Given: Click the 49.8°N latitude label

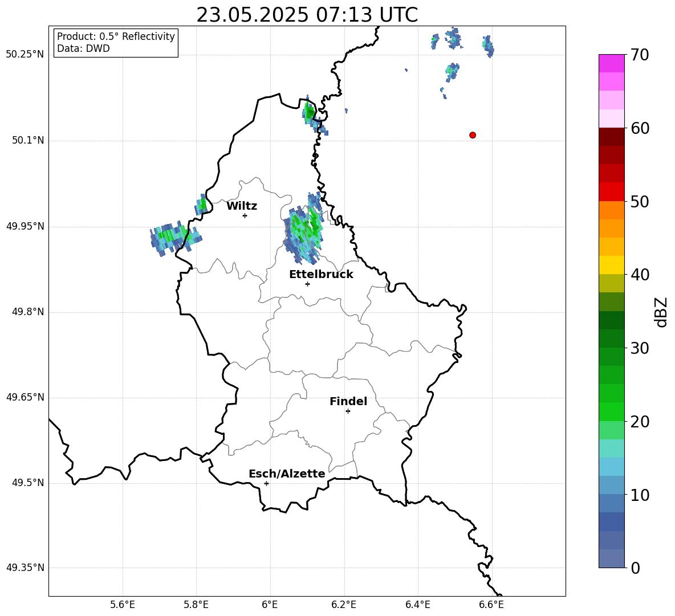Looking at the screenshot, I should pos(29,312).
